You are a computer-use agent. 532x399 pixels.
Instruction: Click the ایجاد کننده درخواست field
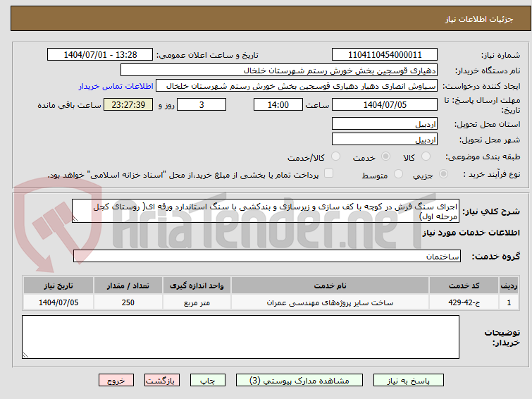coord(297,86)
